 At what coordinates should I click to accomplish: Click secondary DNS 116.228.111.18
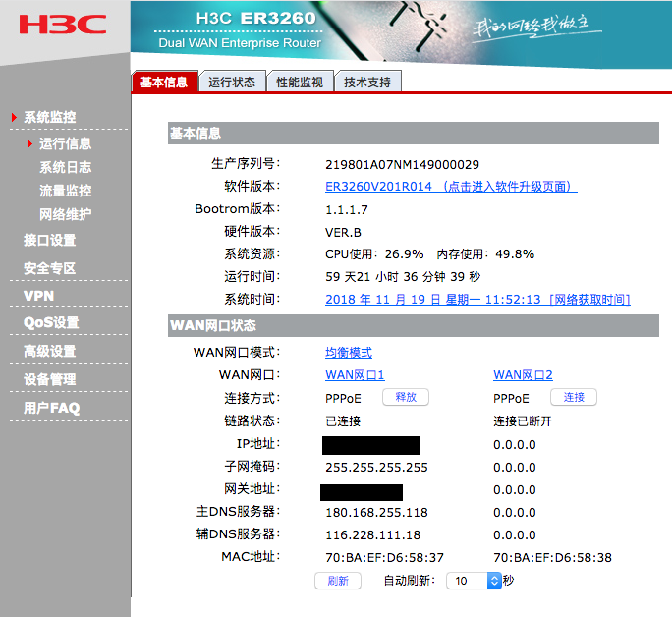[373, 535]
